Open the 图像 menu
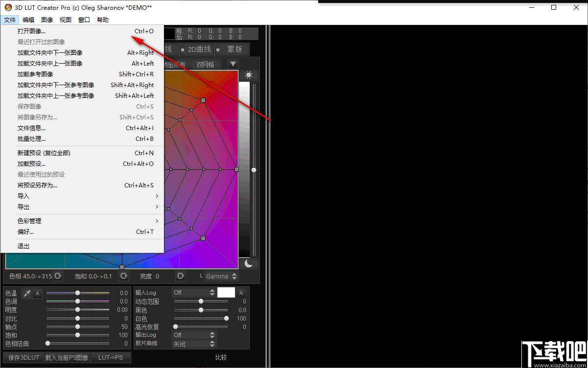This screenshot has width=588, height=368. [47, 20]
